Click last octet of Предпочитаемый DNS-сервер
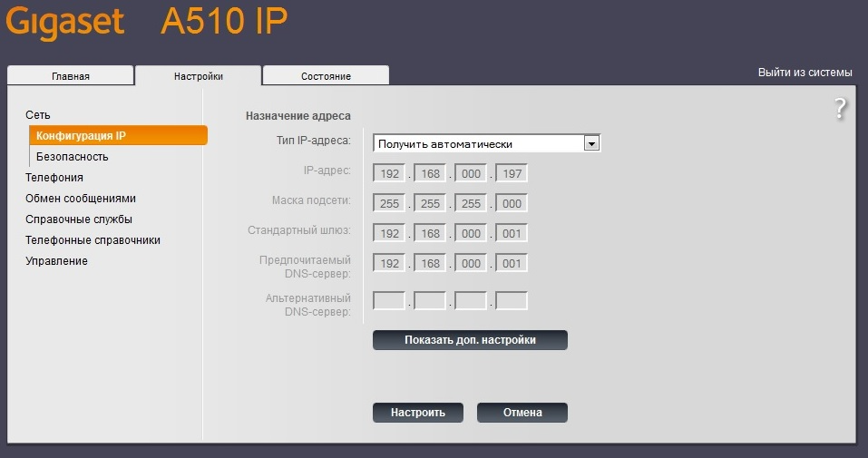 (512, 263)
